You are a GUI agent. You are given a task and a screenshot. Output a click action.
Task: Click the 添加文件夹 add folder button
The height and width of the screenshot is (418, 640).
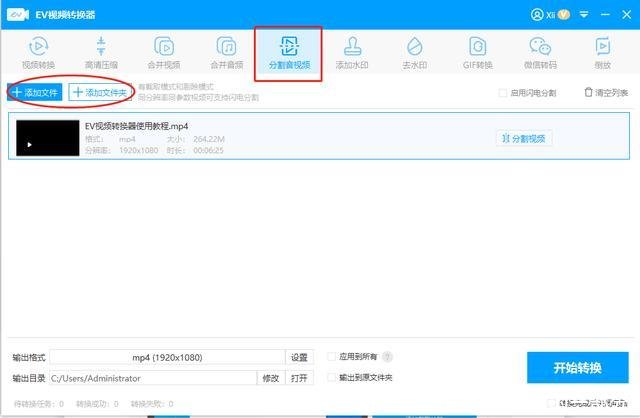coord(100,92)
